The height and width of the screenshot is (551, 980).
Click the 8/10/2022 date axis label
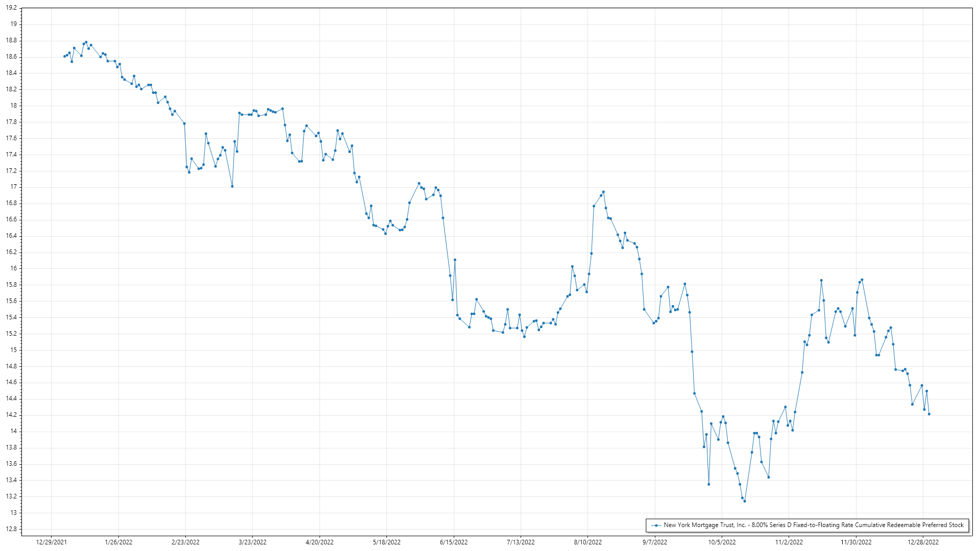[588, 542]
